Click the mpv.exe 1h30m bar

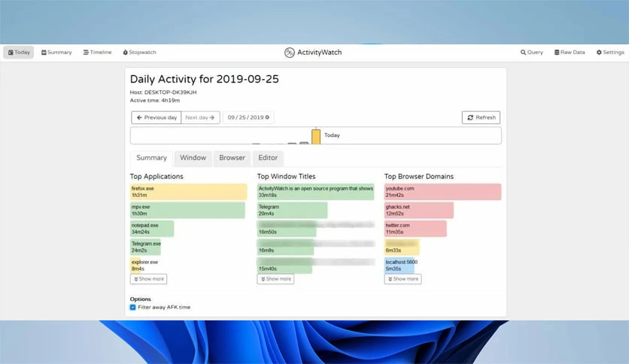click(187, 210)
